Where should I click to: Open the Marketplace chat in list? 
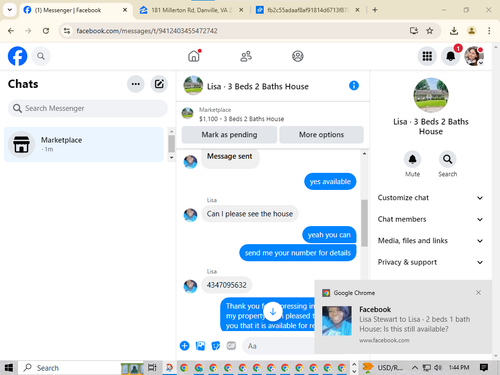pyautogui.click(x=84, y=144)
